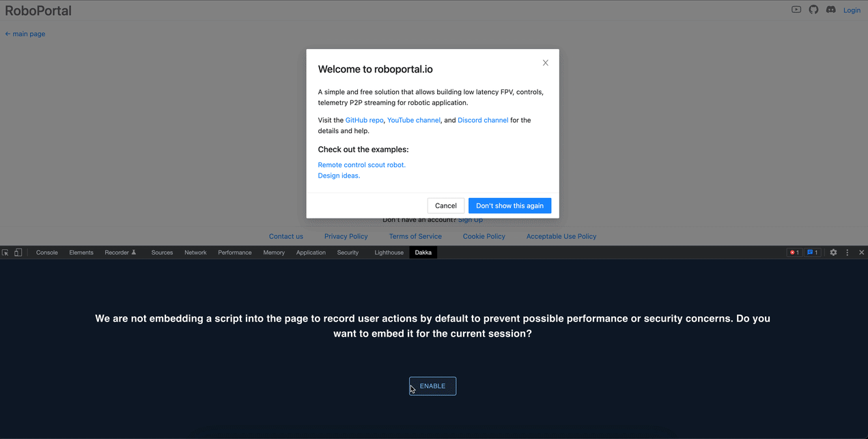The width and height of the screenshot is (868, 439).
Task: Open the Discord icon in header
Action: [x=830, y=10]
